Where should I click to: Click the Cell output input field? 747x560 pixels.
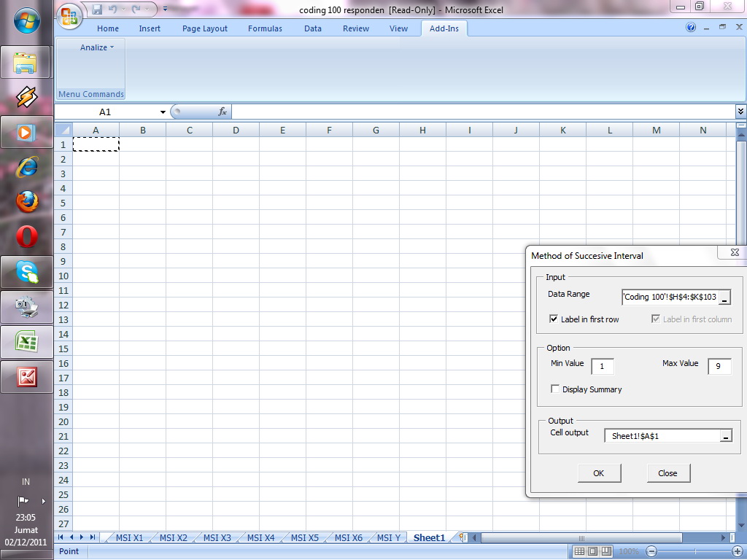pos(662,436)
